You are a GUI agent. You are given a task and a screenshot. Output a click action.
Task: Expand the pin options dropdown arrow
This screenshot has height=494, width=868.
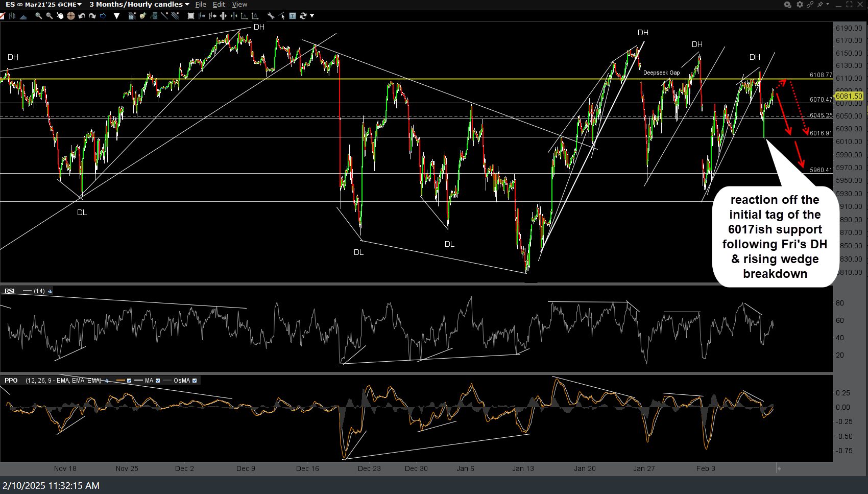pyautogui.click(x=827, y=4)
